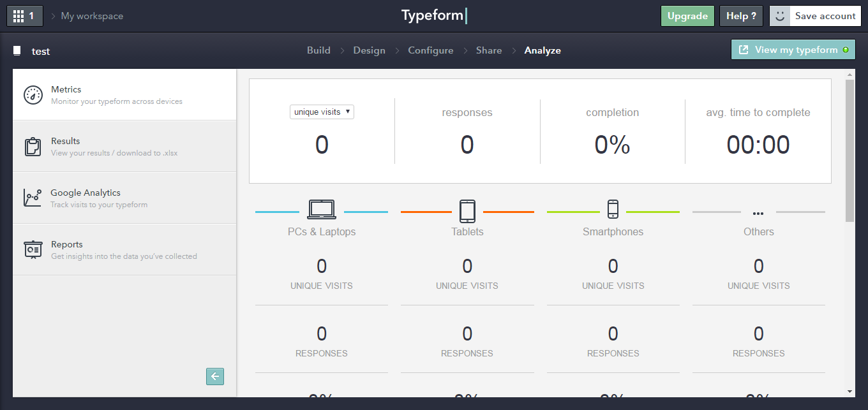Click the green Upgrade button
This screenshot has width=868, height=410.
tap(687, 16)
